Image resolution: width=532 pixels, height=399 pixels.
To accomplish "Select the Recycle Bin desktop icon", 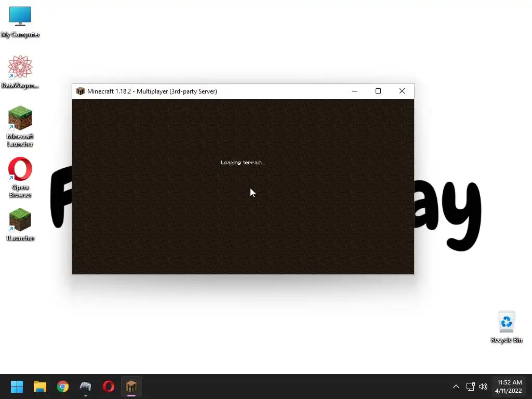I will tap(506, 327).
